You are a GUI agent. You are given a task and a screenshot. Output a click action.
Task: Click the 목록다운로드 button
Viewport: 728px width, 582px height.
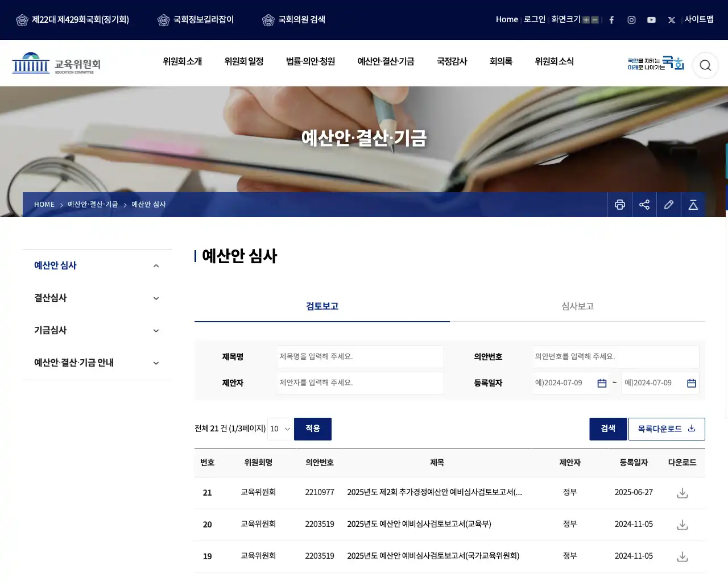667,429
